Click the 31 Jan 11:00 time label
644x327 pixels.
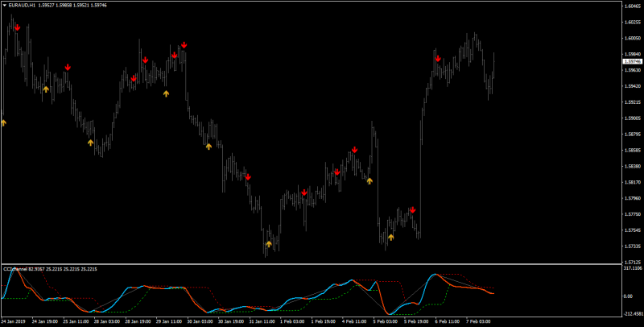tap(263, 321)
